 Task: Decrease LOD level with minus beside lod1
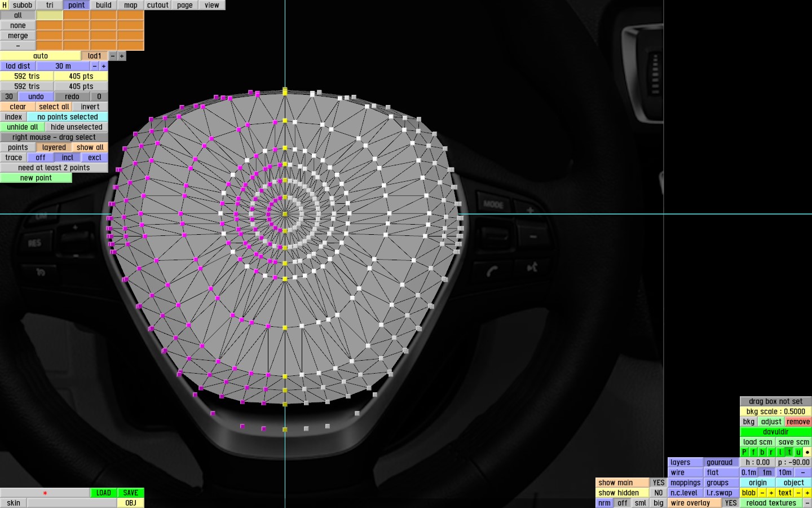[x=113, y=56]
